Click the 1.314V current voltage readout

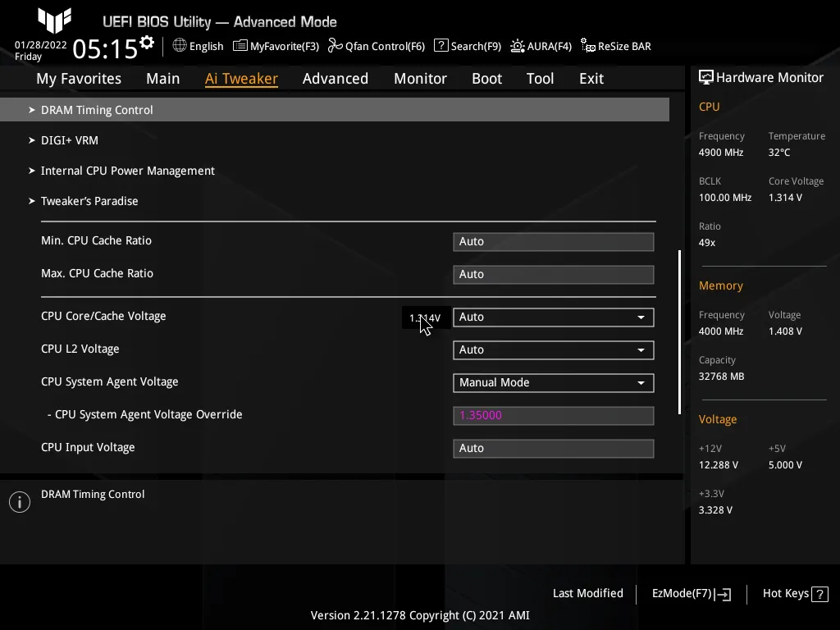(426, 317)
